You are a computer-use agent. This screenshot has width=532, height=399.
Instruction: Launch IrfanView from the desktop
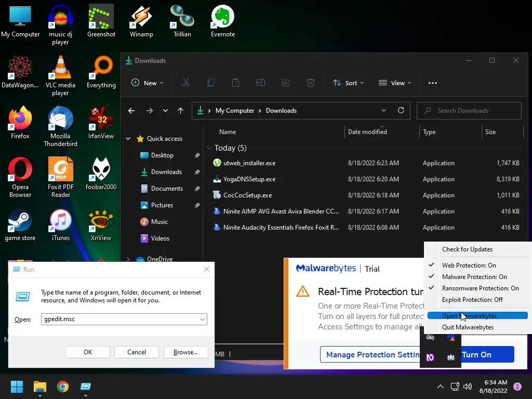coord(101,123)
